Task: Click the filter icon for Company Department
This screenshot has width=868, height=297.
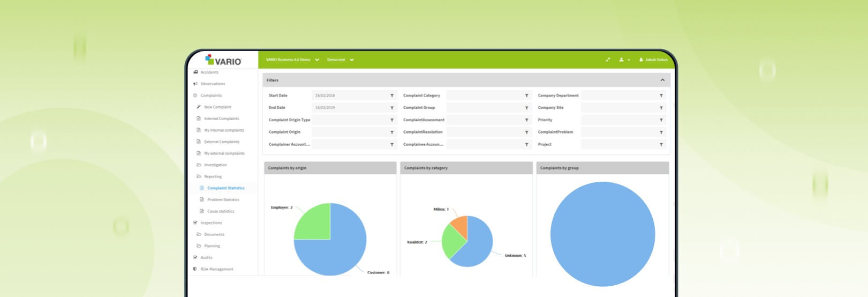Action: (661, 96)
